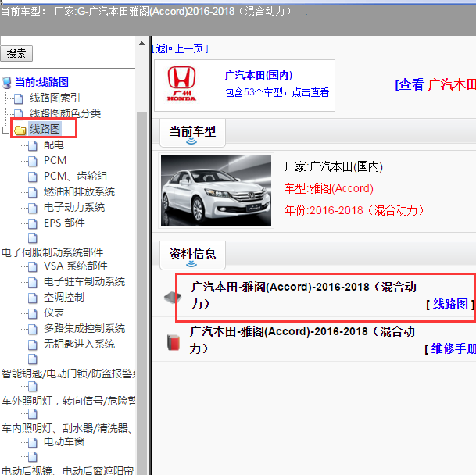Select 仪表 tree entry
The width and height of the screenshot is (476, 475).
[x=54, y=312]
